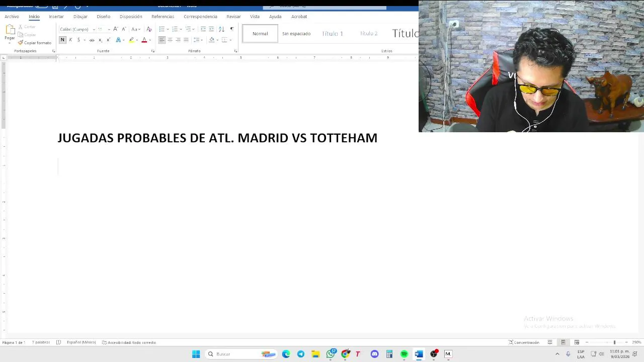Align paragraph to the right

[x=178, y=40]
